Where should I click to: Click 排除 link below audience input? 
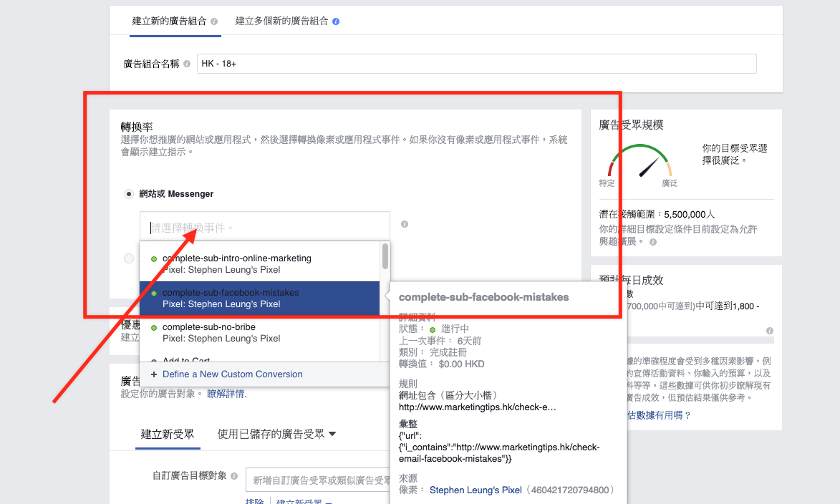pos(254,501)
